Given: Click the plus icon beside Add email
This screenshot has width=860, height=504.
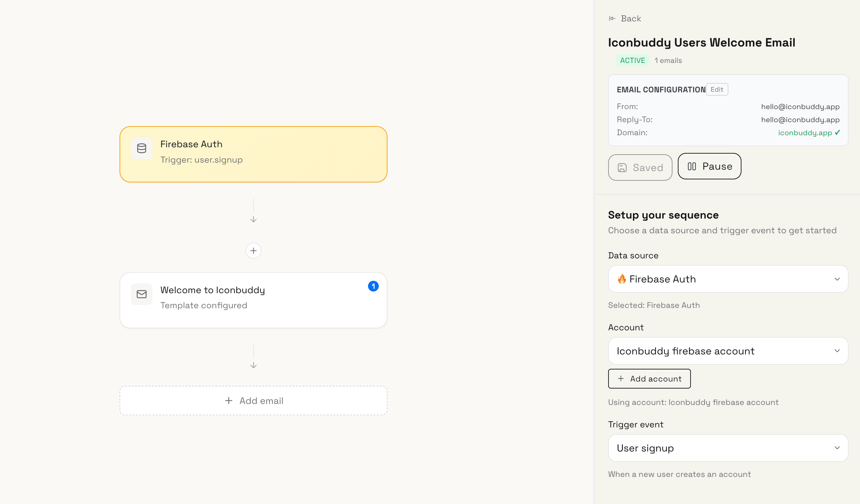Looking at the screenshot, I should click(229, 401).
